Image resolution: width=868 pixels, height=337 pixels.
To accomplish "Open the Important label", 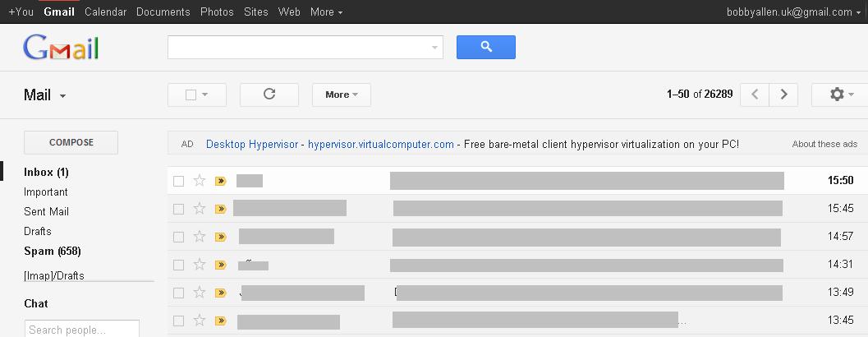I will coord(45,192).
